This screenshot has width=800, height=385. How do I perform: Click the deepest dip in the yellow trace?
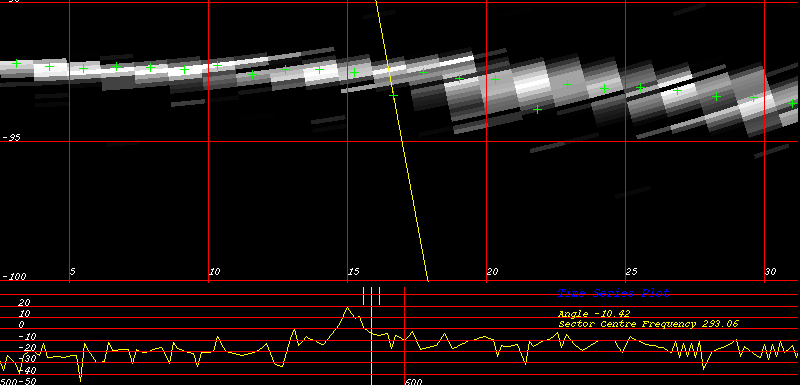tap(81, 380)
